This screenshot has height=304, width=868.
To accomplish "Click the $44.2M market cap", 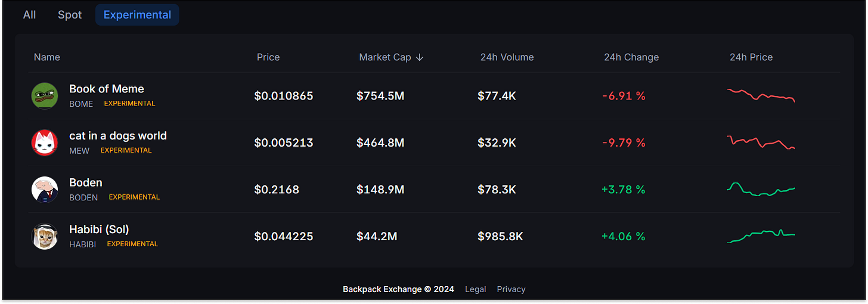I will coord(377,236).
